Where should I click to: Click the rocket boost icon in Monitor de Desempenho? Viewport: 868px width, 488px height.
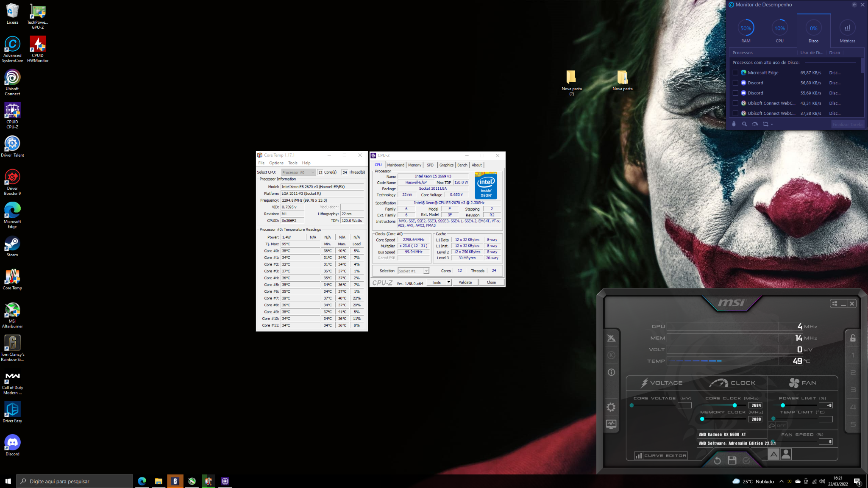(x=734, y=124)
